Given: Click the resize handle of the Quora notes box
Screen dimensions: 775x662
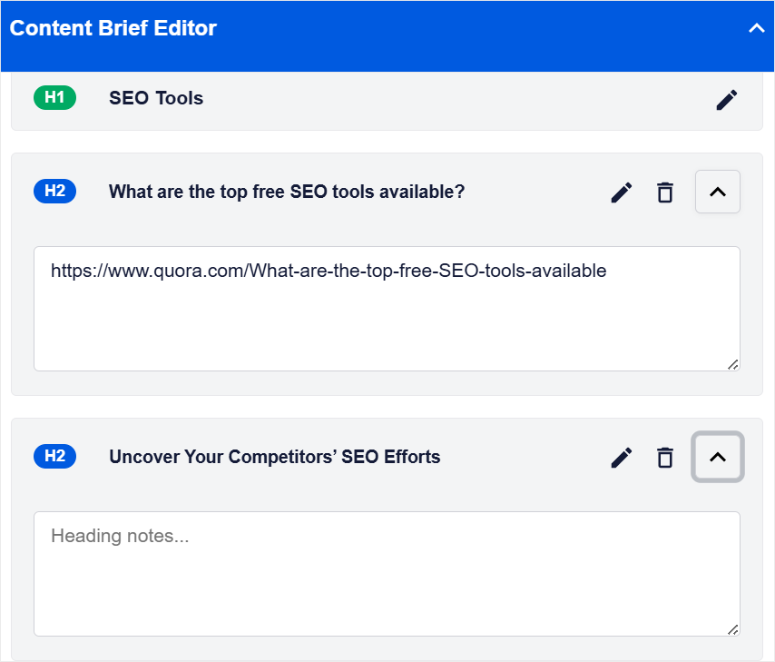Looking at the screenshot, I should pyautogui.click(x=733, y=364).
